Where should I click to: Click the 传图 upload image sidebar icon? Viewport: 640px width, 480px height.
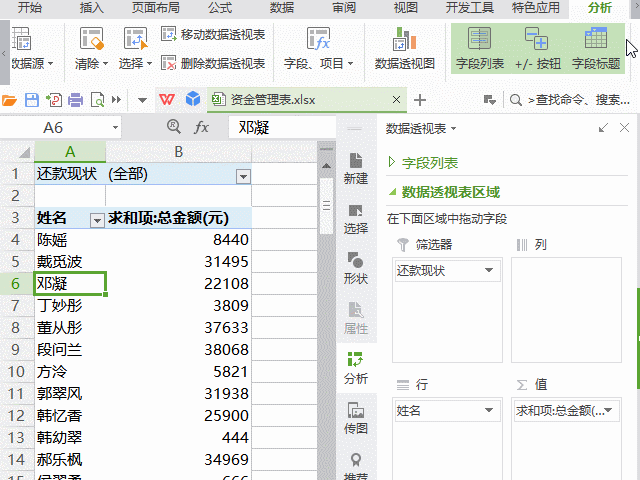356,418
